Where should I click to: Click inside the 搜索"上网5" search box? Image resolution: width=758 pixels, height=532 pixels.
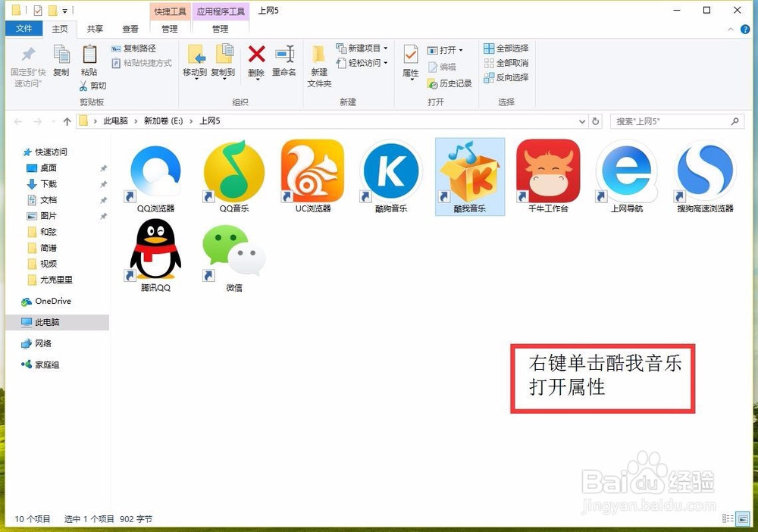(671, 120)
